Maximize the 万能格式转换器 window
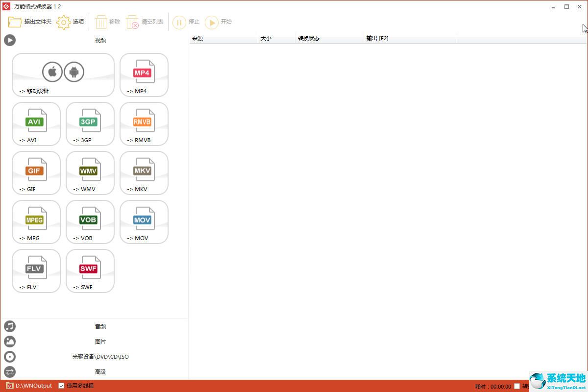The height and width of the screenshot is (392, 588). (x=566, y=6)
